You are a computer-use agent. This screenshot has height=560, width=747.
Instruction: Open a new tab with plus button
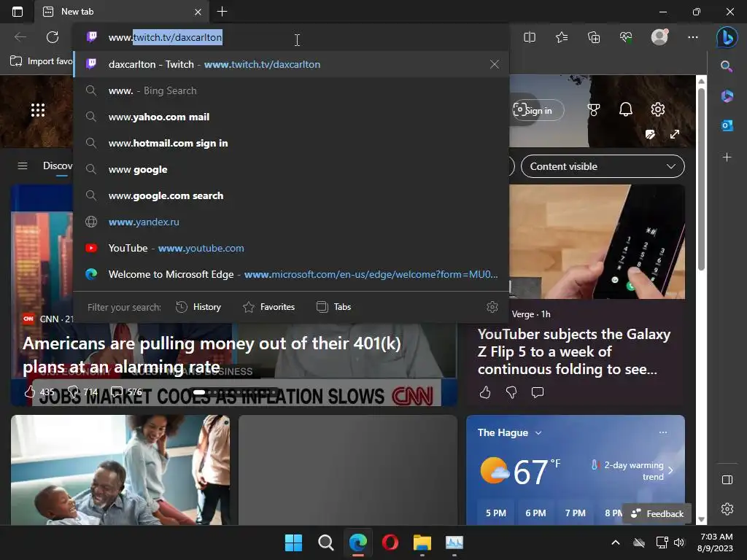[222, 12]
